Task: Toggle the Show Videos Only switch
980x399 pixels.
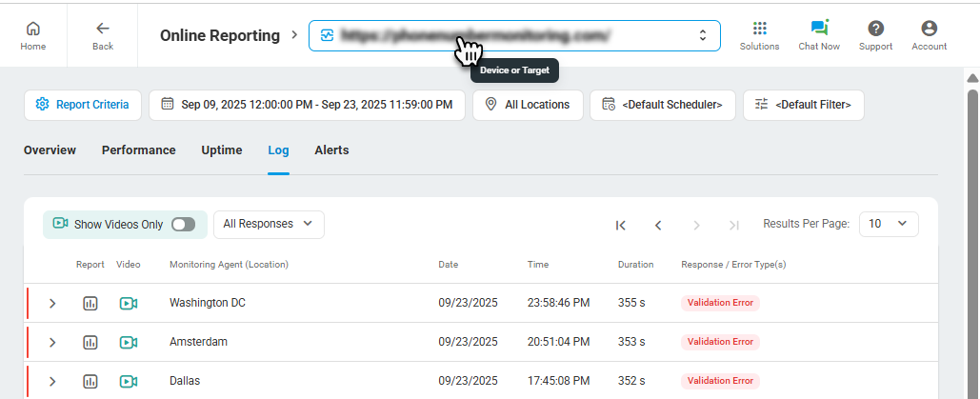Action: (x=183, y=225)
